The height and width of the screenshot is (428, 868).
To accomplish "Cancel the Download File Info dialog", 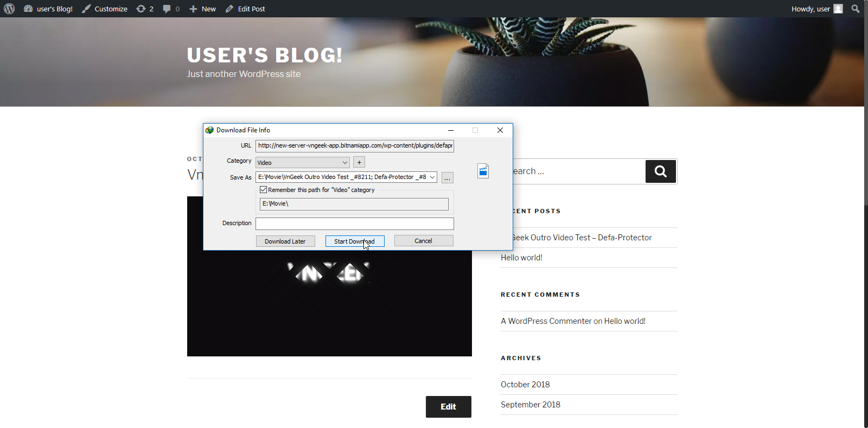I will [x=424, y=241].
